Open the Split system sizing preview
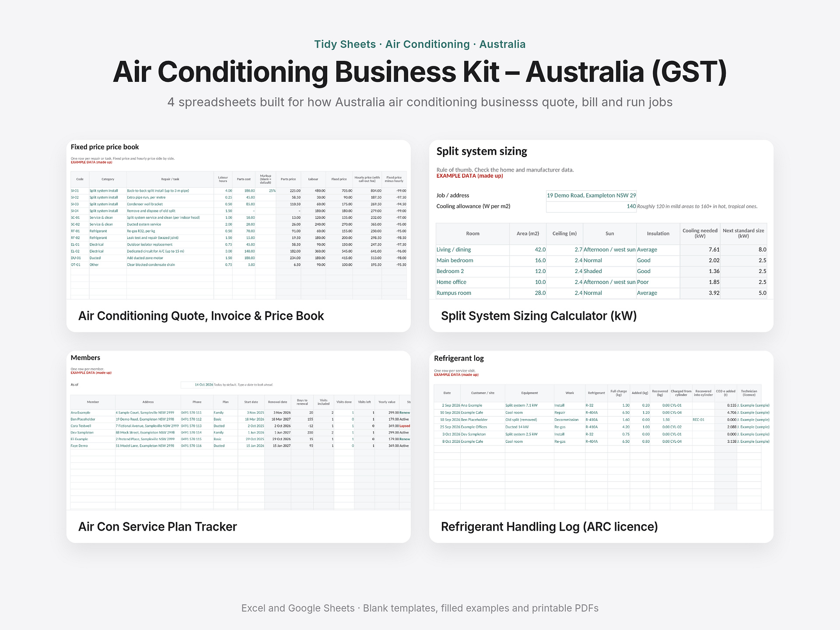This screenshot has height=630, width=840. (x=601, y=220)
